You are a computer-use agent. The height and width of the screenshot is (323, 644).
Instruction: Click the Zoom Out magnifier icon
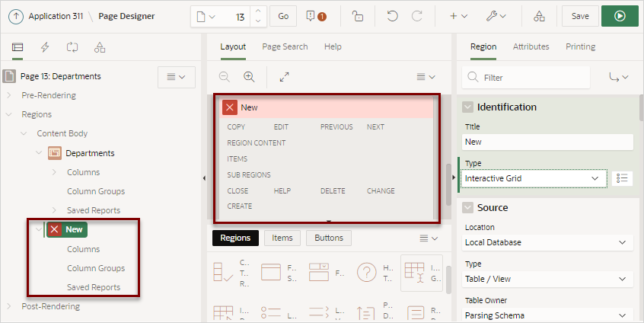click(225, 77)
